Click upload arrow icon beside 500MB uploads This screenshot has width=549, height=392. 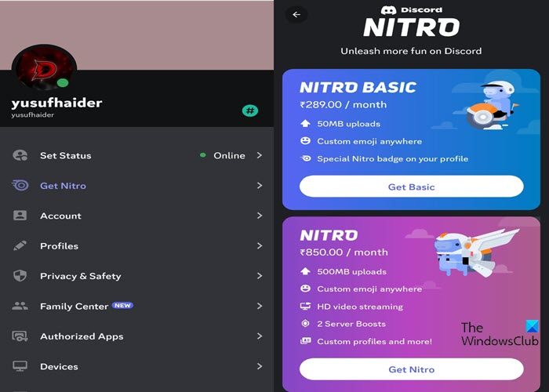coord(305,271)
